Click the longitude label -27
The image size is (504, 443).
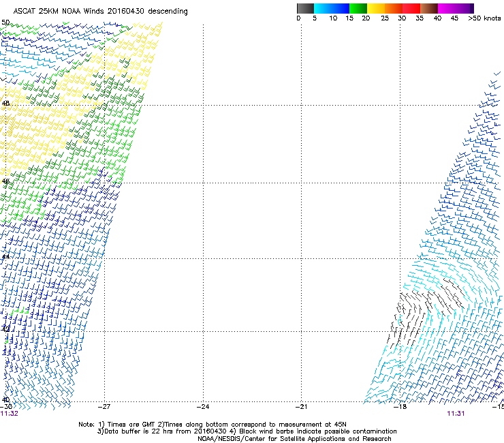104,407
